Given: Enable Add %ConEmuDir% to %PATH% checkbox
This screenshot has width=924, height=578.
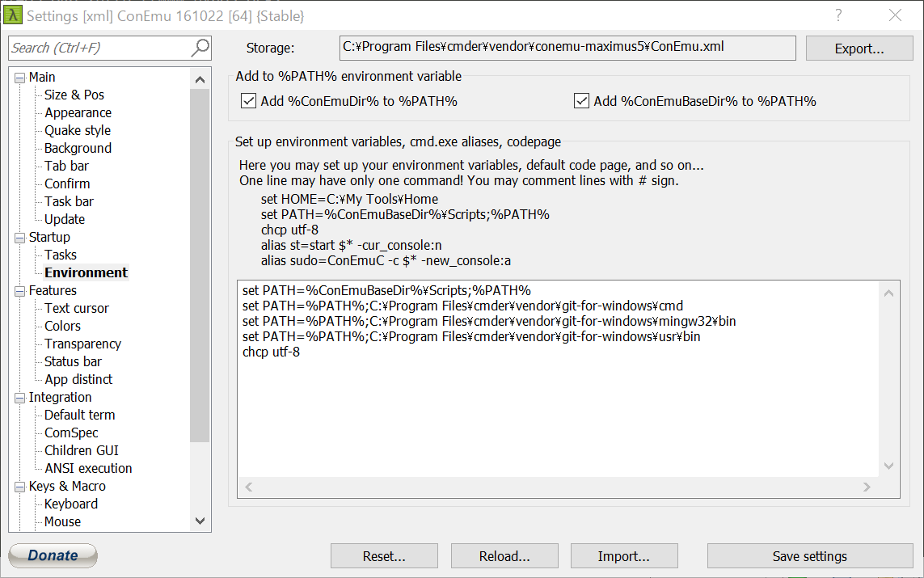Looking at the screenshot, I should pos(249,101).
